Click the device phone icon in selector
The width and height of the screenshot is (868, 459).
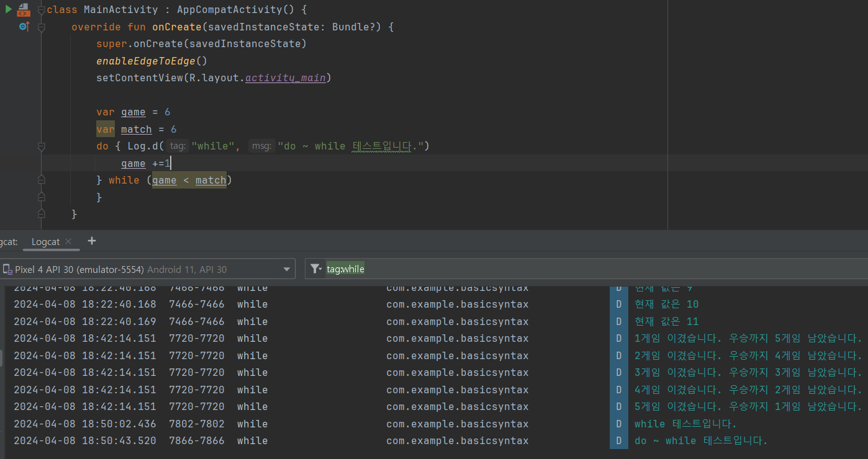tap(7, 269)
